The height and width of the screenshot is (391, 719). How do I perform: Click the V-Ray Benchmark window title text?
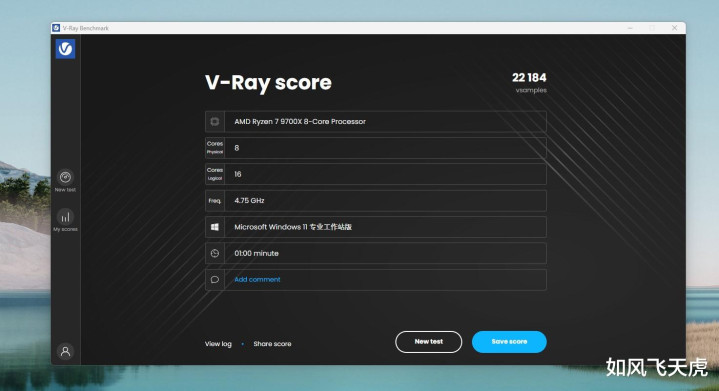[86, 28]
